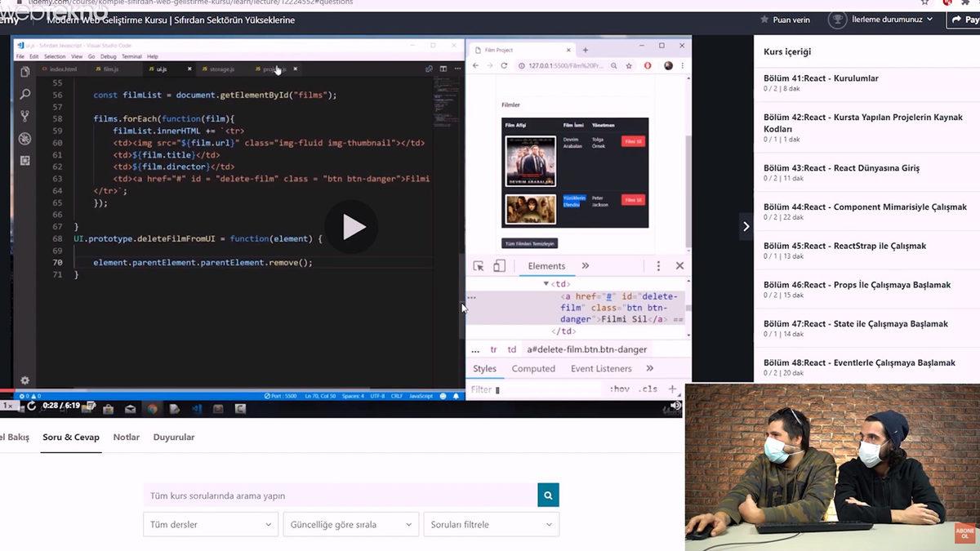Toggle the :hov element state option

click(x=619, y=389)
